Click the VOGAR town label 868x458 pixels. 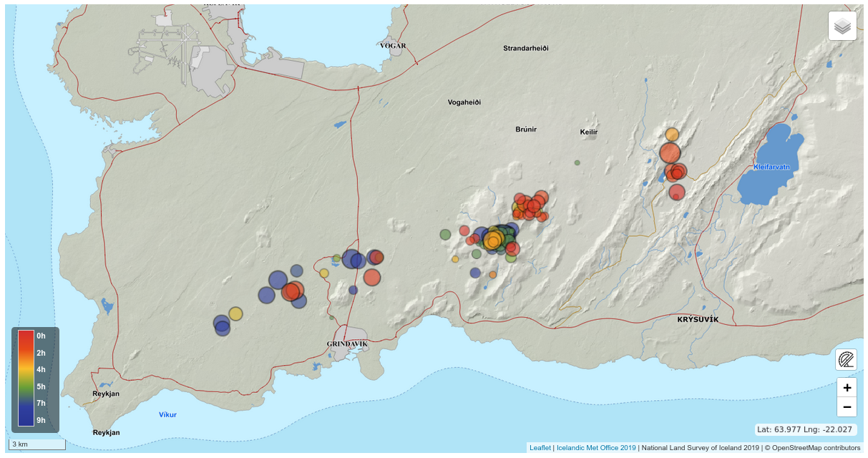pyautogui.click(x=393, y=46)
